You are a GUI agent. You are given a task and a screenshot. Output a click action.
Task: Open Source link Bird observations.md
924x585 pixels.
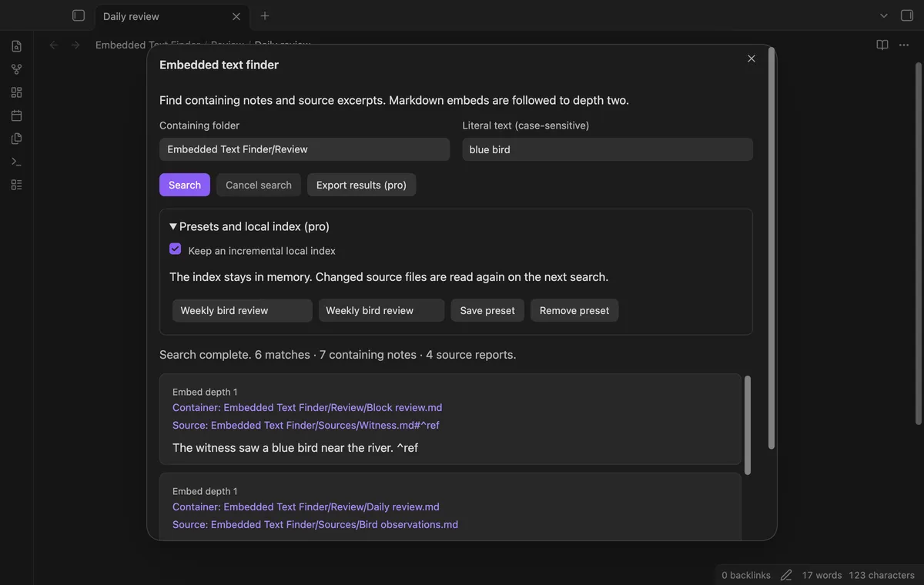click(x=315, y=524)
